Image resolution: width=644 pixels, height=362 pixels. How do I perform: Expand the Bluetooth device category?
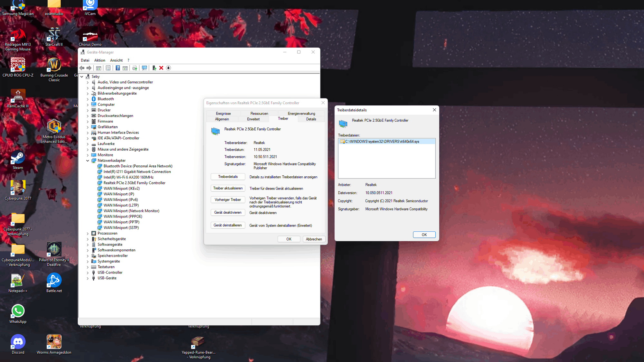pos(88,99)
